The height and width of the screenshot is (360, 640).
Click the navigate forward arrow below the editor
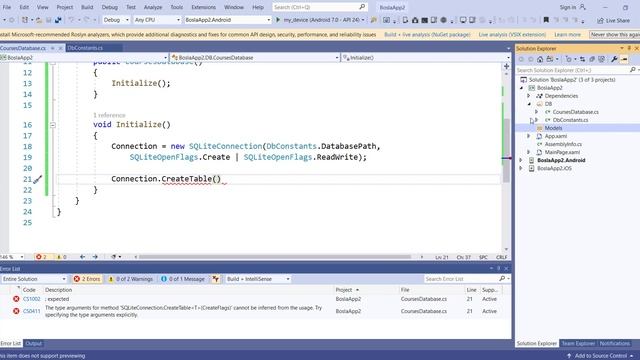pyautogui.click(x=95, y=257)
